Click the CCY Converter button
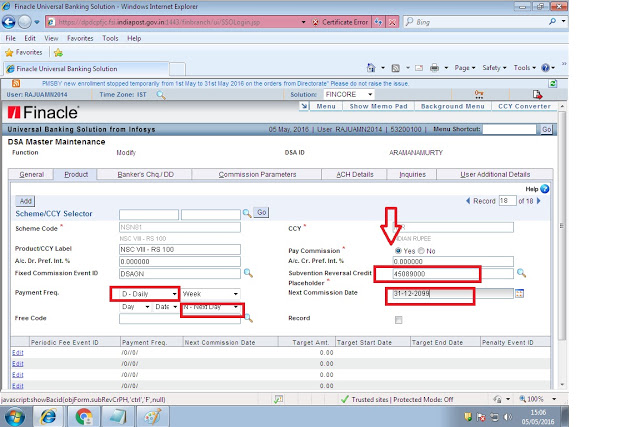This screenshot has width=640, height=427. (x=524, y=106)
